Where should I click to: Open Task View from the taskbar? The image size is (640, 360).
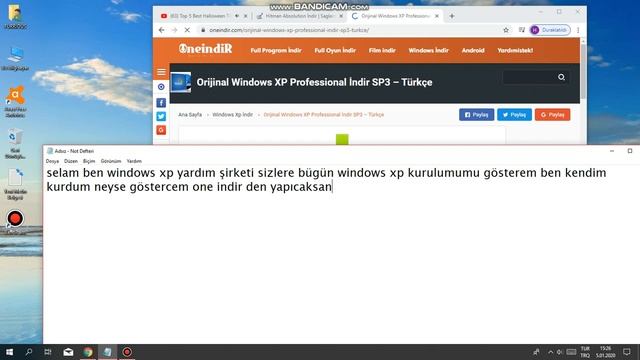point(48,352)
